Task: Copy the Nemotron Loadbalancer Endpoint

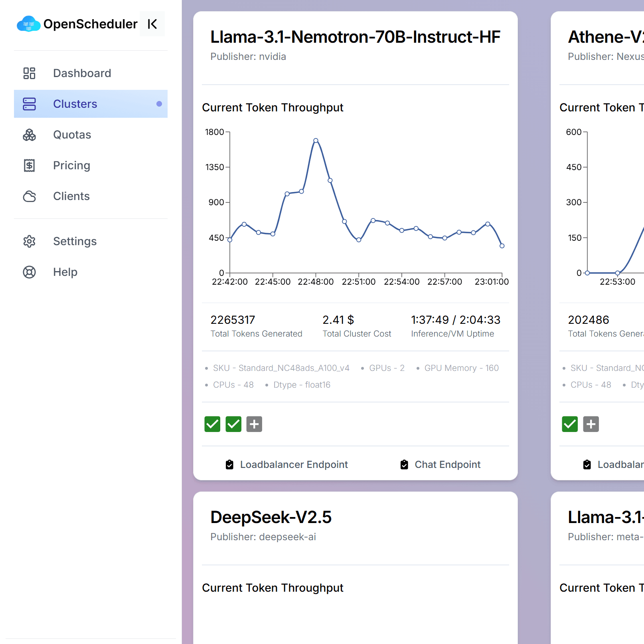Action: pos(286,464)
